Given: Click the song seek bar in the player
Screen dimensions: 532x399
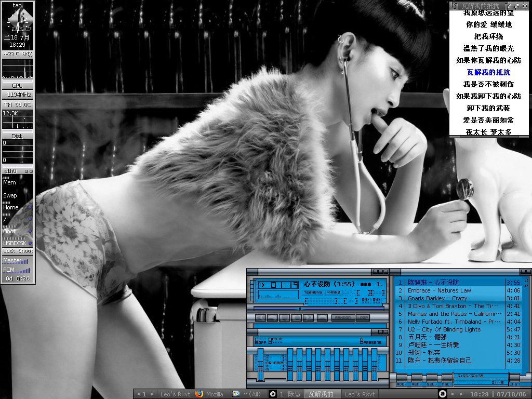Looking at the screenshot, I should 319,309.
